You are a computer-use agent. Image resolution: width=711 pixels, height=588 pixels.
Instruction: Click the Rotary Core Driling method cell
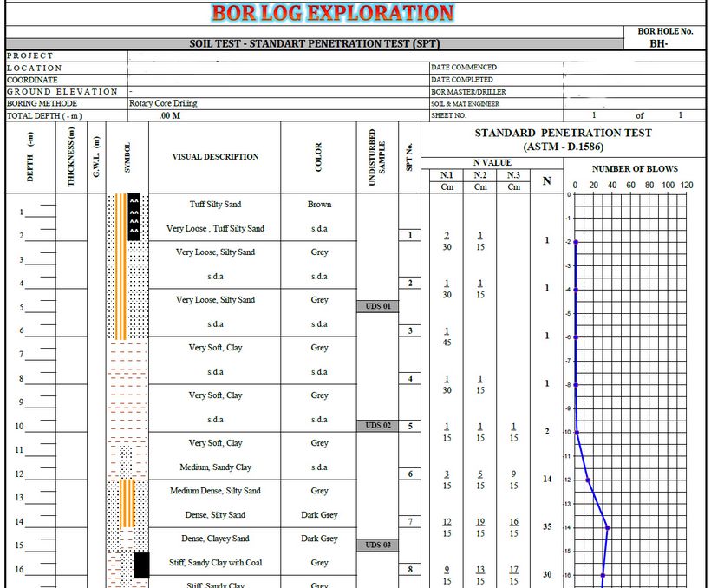[x=163, y=103]
